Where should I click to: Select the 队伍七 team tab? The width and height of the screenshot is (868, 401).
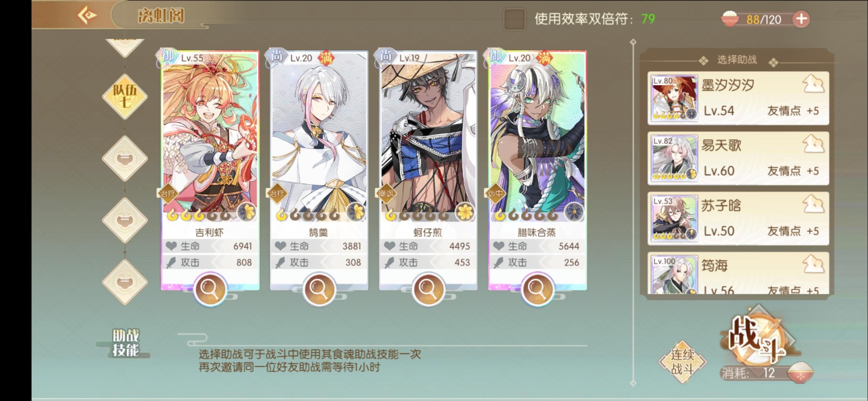[x=125, y=97]
